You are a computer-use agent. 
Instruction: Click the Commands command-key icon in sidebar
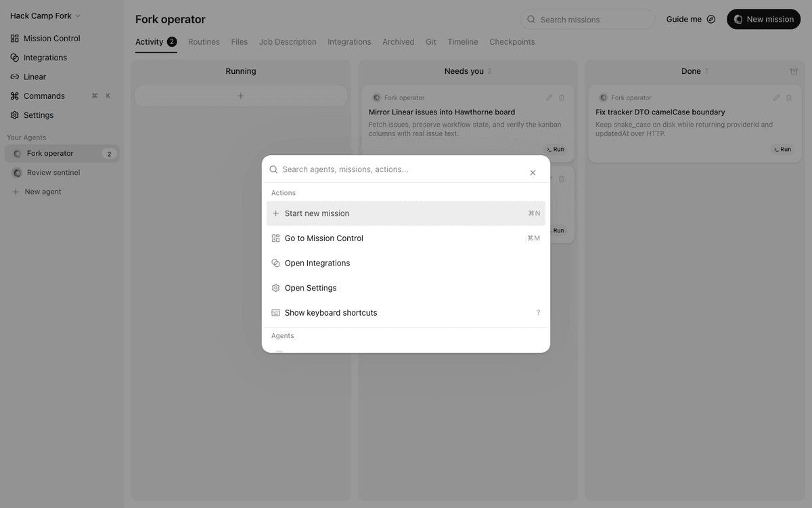point(15,96)
